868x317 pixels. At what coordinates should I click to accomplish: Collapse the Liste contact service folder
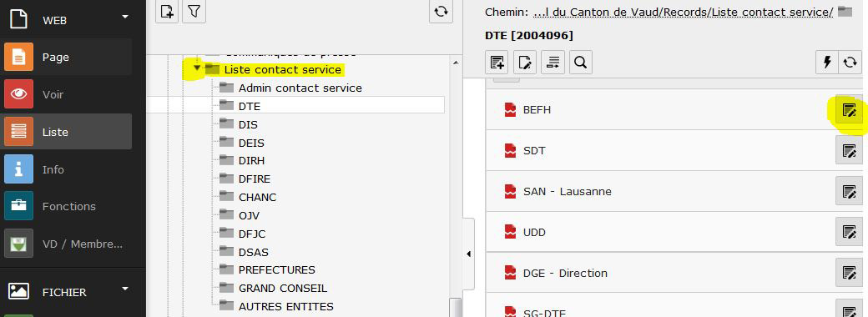point(196,68)
